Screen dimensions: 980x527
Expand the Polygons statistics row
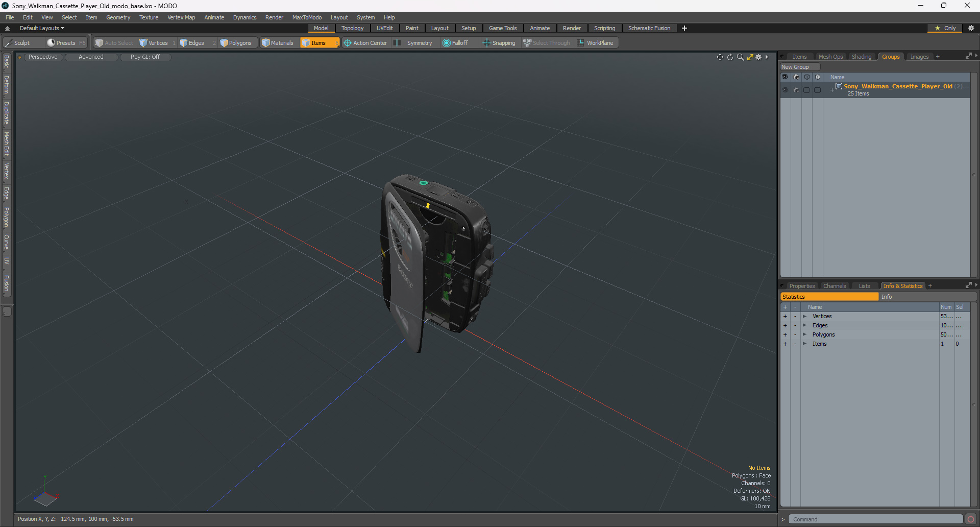(x=805, y=335)
